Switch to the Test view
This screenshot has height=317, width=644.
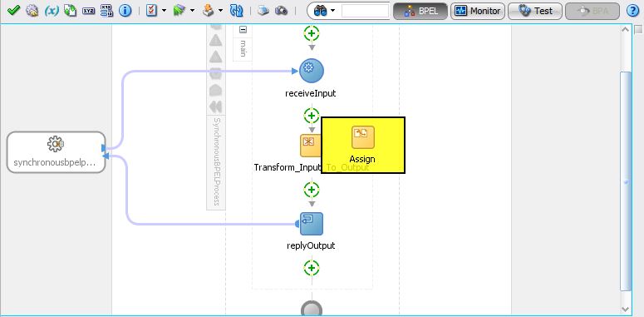click(535, 11)
